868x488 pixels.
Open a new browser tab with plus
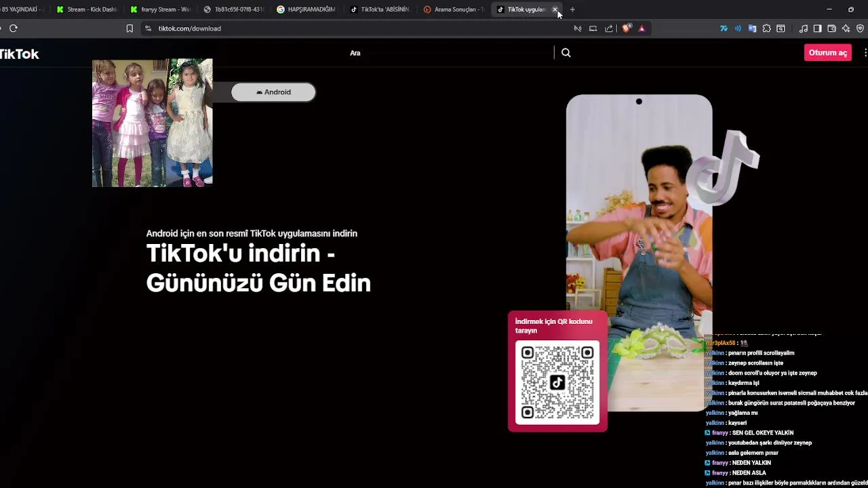pos(572,9)
